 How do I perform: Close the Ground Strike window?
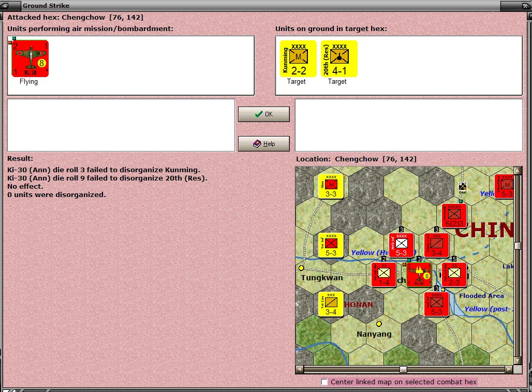(x=525, y=5)
